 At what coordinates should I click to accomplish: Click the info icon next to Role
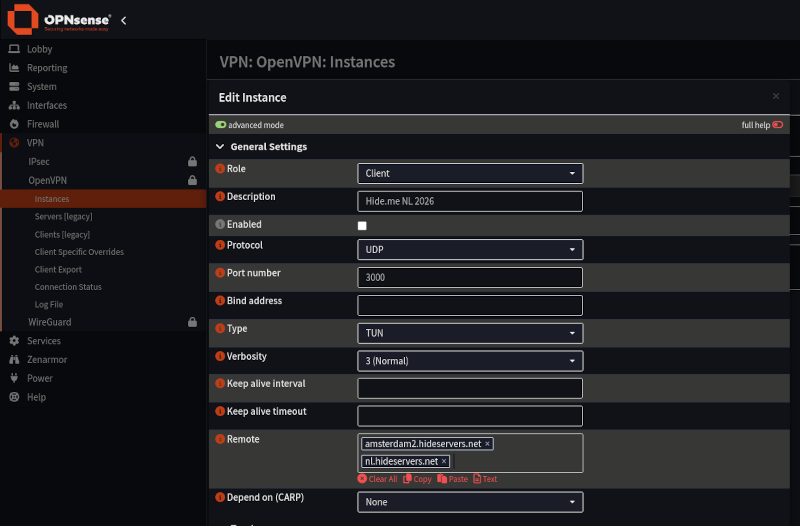(x=220, y=169)
